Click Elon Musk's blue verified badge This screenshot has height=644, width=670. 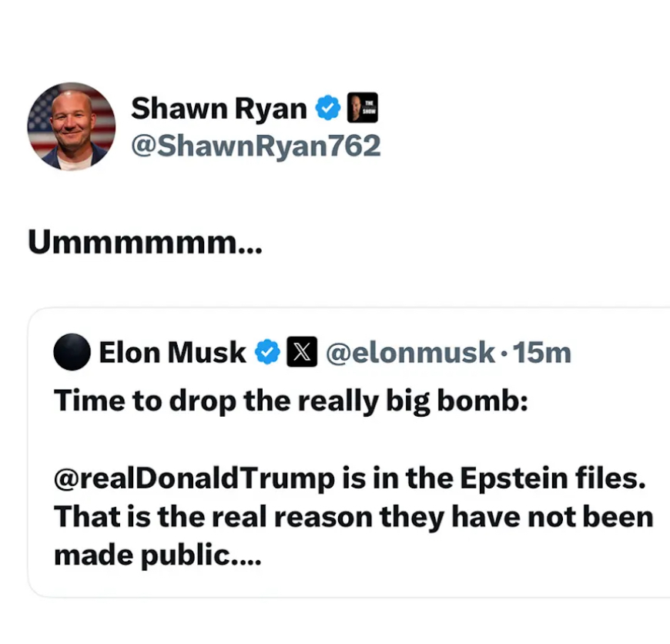(x=267, y=353)
